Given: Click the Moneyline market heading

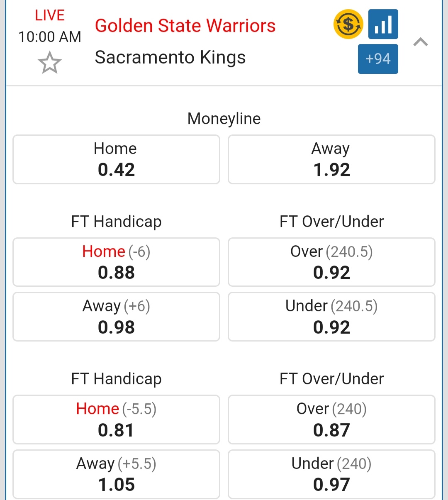Looking at the screenshot, I should pyautogui.click(x=224, y=119).
